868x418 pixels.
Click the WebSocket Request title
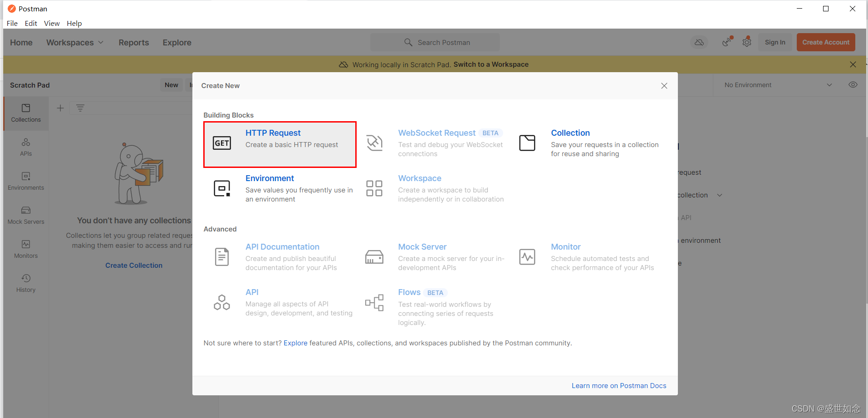click(x=437, y=133)
